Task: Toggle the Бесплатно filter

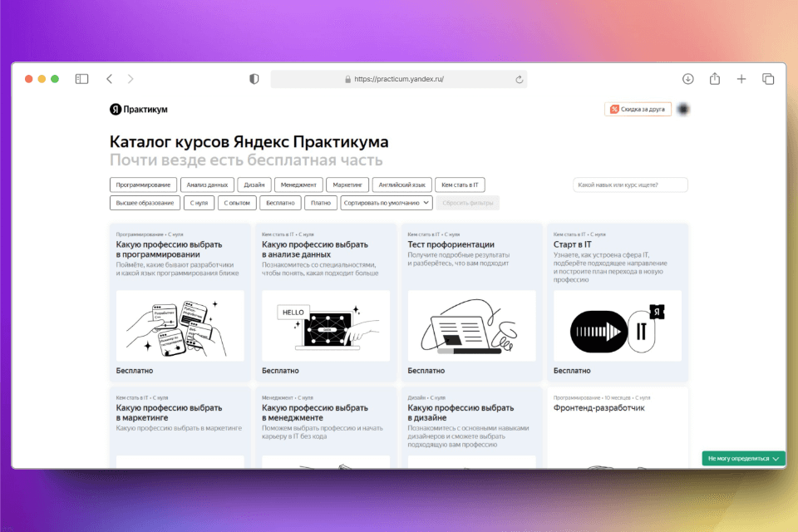Action: click(280, 203)
